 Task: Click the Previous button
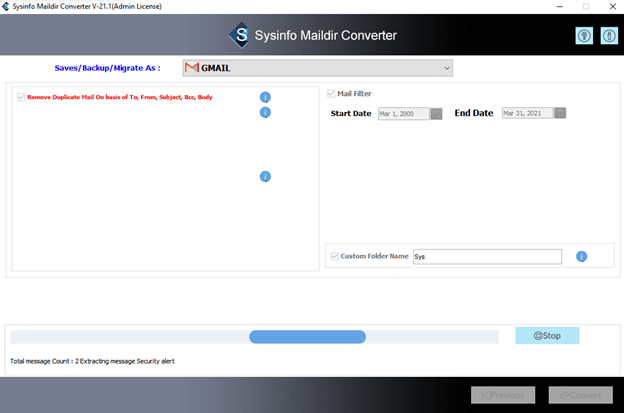(503, 395)
